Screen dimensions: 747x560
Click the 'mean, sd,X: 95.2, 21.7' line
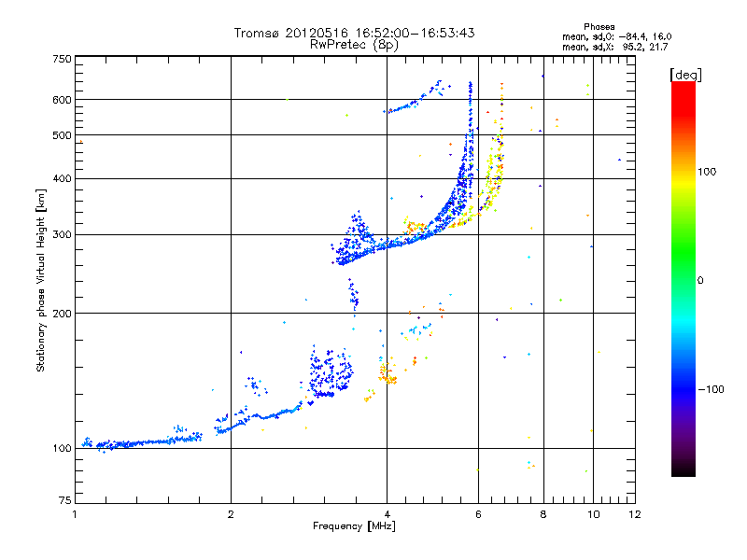(615, 47)
